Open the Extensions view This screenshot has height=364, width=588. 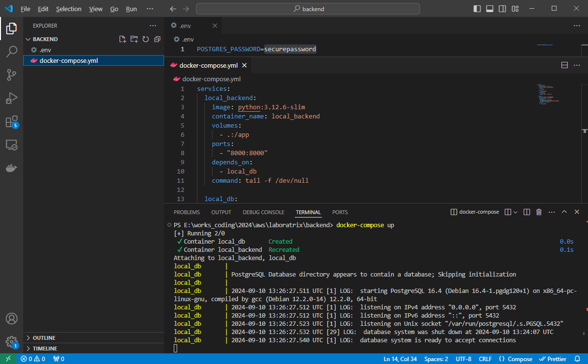tap(12, 121)
